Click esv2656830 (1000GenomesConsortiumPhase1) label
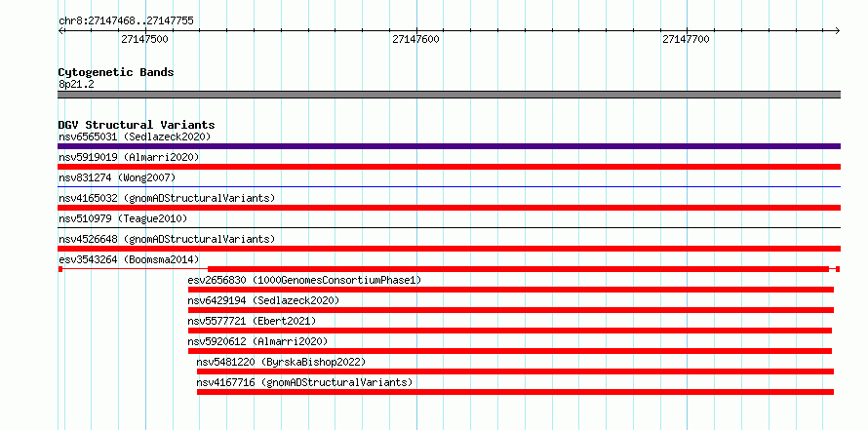 point(304,280)
